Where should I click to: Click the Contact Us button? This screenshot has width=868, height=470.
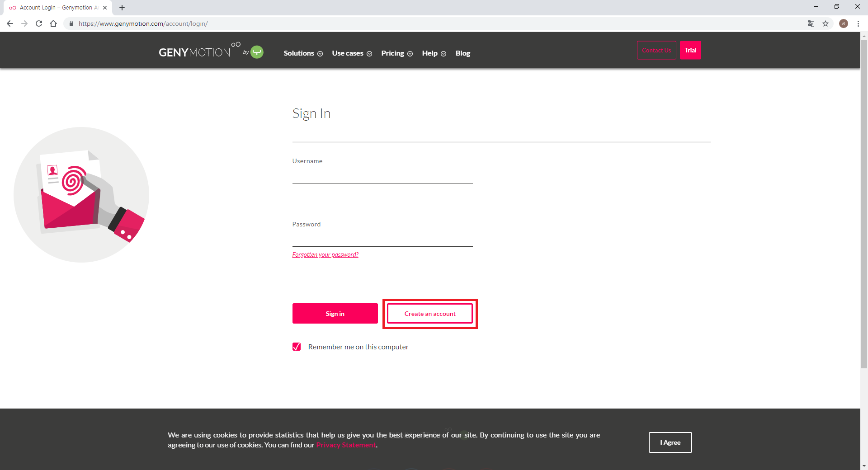656,50
